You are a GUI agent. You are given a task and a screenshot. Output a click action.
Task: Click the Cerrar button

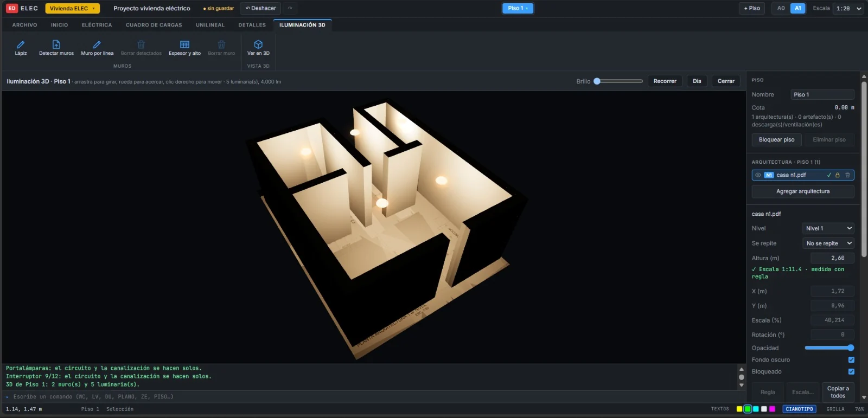[726, 81]
